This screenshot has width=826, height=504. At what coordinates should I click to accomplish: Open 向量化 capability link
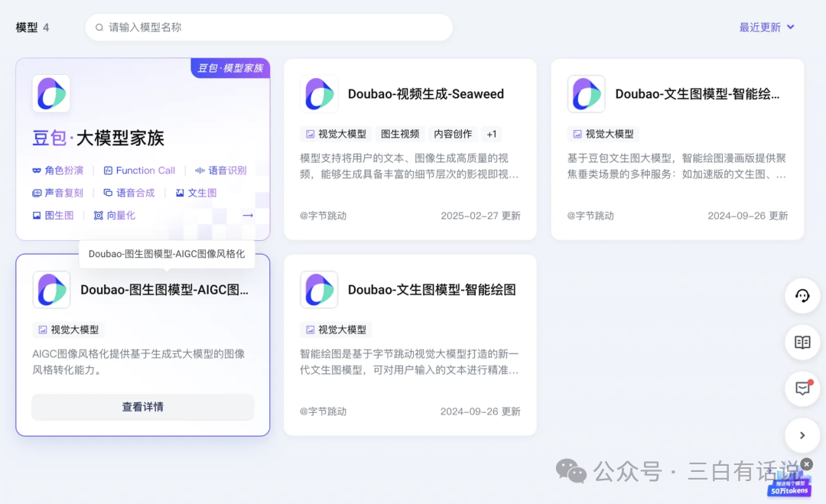pos(114,216)
